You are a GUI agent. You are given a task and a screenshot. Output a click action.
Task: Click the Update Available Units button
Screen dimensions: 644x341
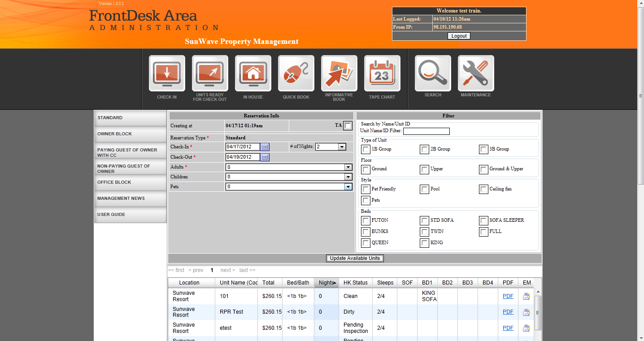pyautogui.click(x=355, y=258)
